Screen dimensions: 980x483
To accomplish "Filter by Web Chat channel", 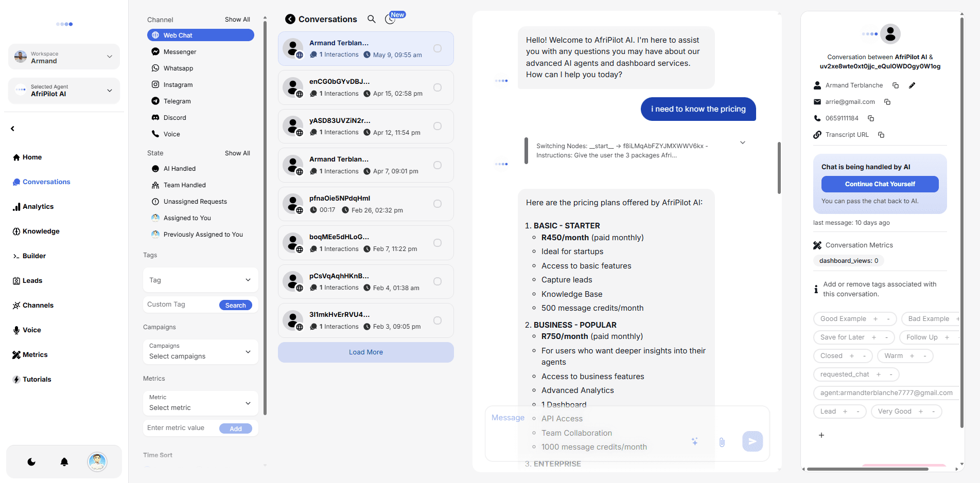I will click(201, 35).
